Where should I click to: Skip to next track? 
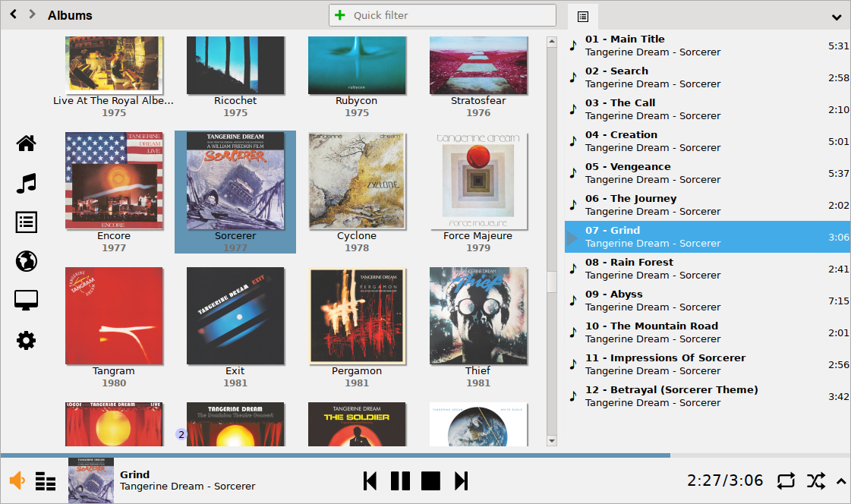pyautogui.click(x=462, y=480)
